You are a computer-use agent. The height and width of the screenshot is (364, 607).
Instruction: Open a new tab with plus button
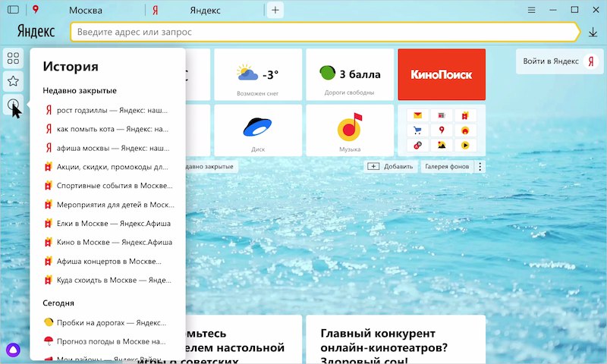click(275, 11)
